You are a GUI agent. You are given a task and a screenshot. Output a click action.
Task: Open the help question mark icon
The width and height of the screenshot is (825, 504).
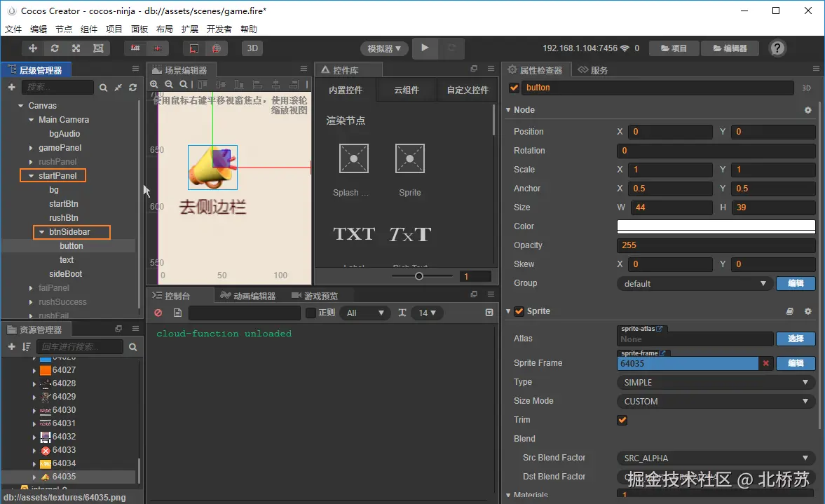click(777, 48)
